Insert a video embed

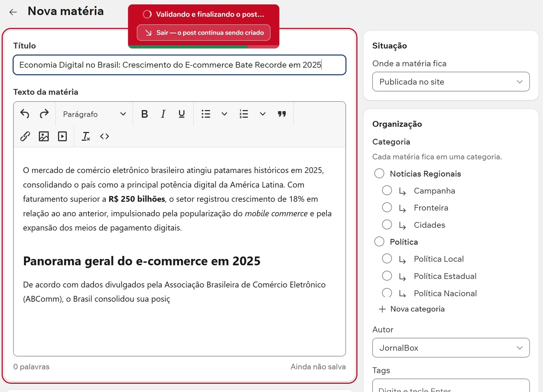(x=62, y=136)
